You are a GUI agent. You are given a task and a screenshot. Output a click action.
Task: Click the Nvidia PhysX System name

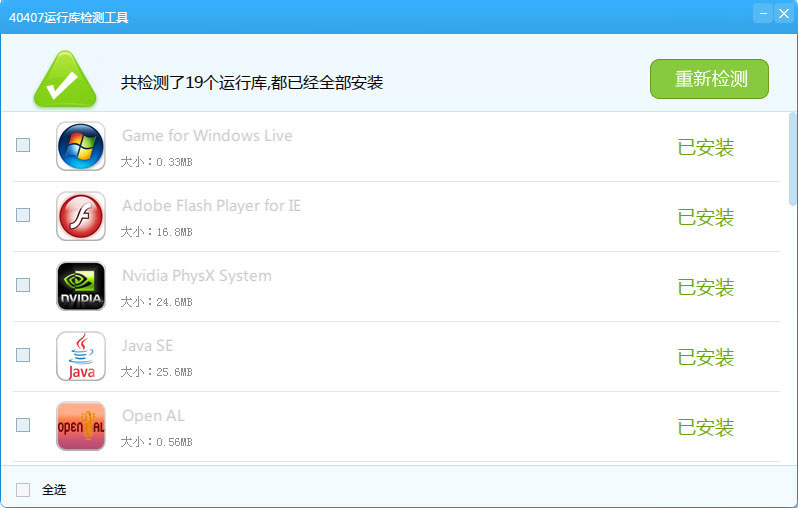[x=196, y=275]
